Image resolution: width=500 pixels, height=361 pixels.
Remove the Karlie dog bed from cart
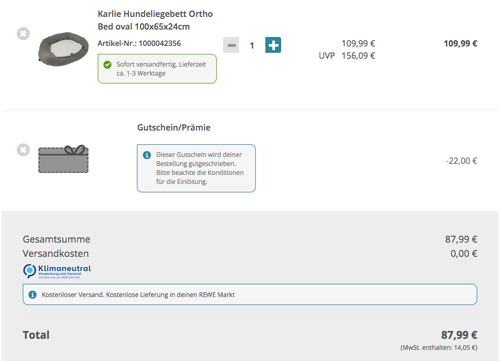[x=23, y=34]
